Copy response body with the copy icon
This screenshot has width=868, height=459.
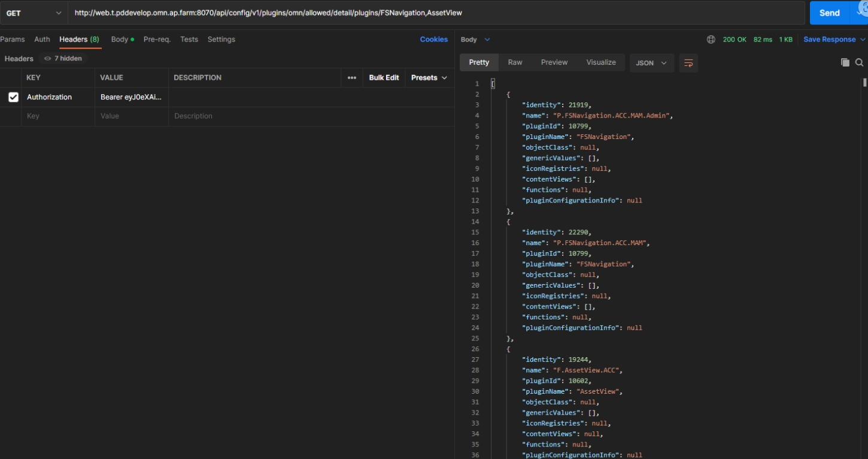tap(845, 62)
